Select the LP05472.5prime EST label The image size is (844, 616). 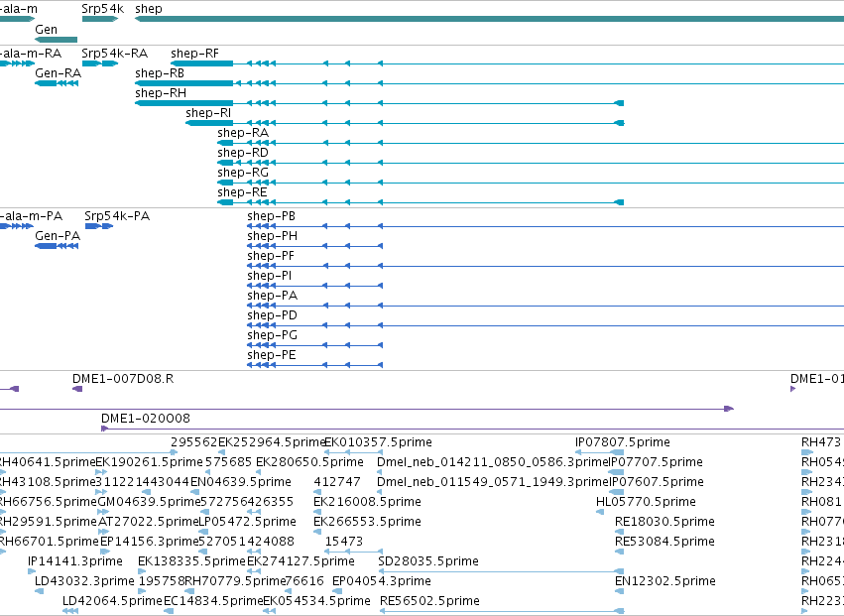pyautogui.click(x=248, y=522)
